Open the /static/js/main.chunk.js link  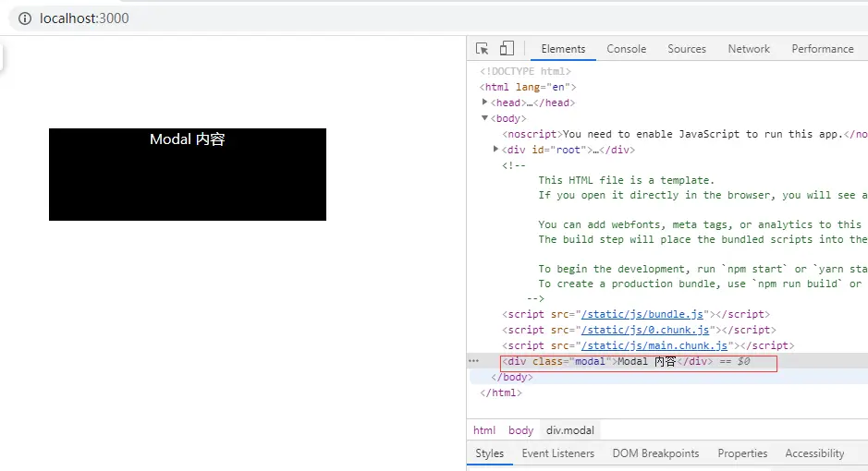coord(654,345)
